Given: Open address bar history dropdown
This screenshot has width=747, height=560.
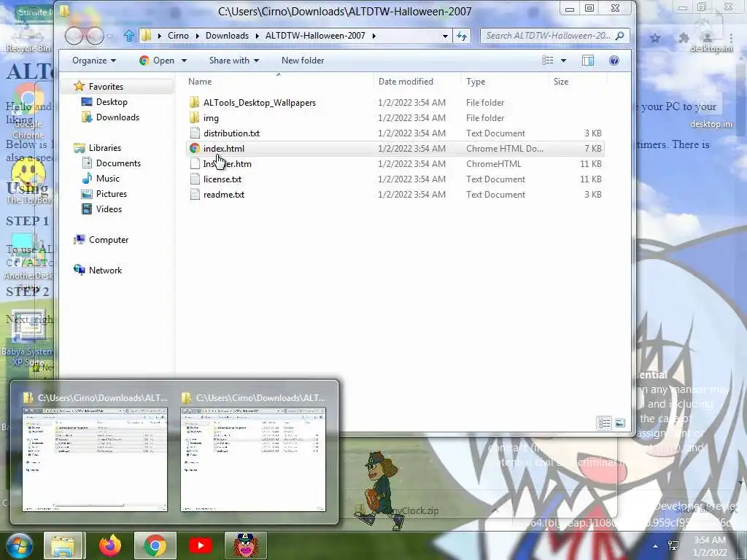Looking at the screenshot, I should (445, 36).
